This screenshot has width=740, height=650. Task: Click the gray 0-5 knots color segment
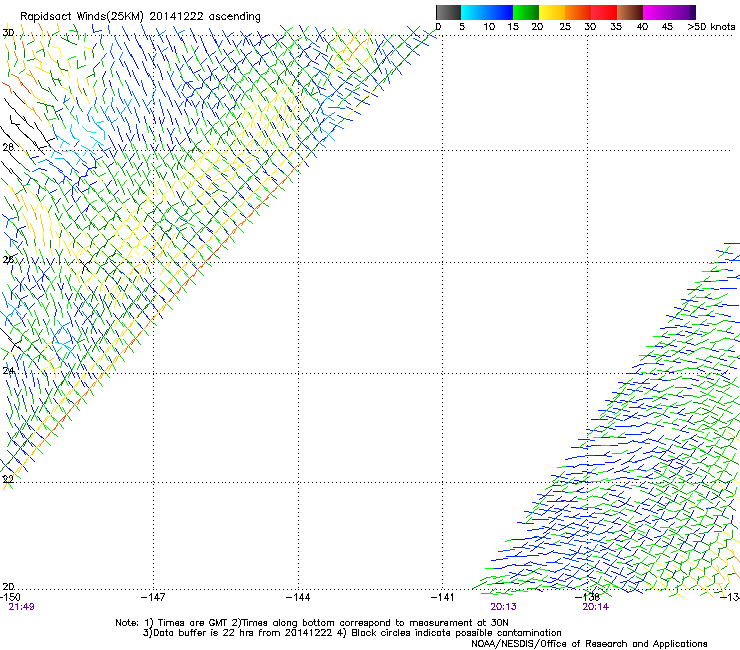pyautogui.click(x=448, y=12)
